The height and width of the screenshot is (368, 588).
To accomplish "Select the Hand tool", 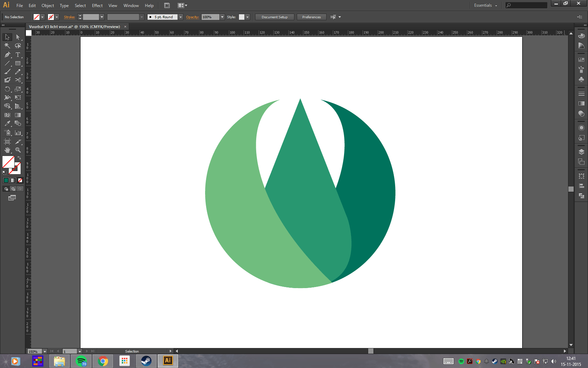I will pos(7,150).
